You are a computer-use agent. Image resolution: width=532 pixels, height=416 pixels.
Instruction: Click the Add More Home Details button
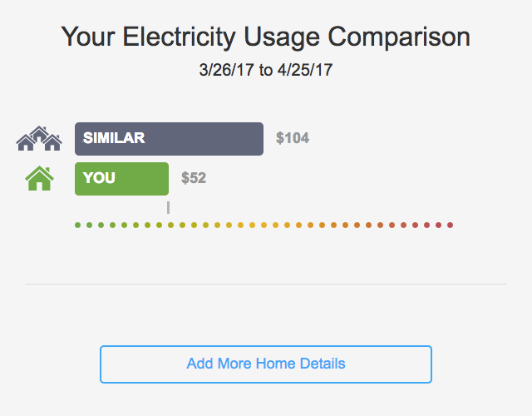(266, 364)
